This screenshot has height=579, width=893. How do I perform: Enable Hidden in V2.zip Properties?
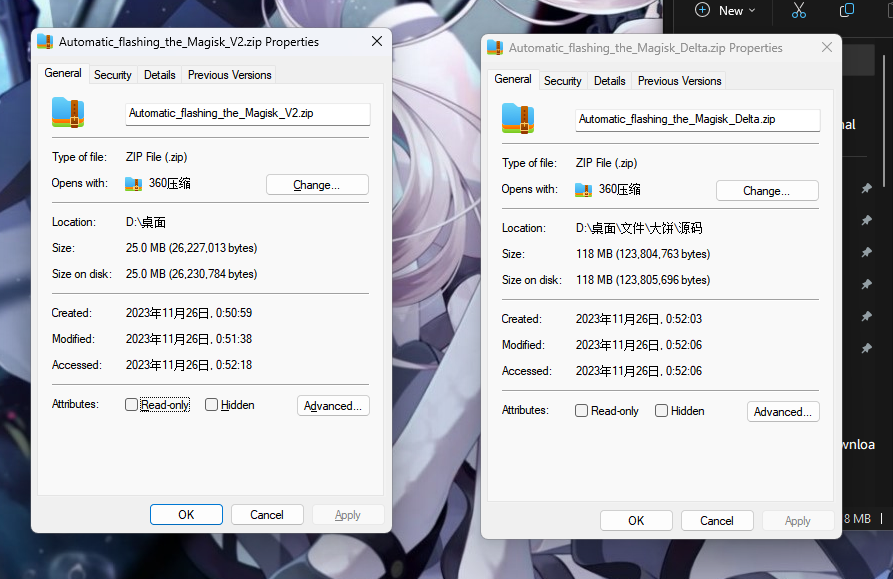coord(211,405)
